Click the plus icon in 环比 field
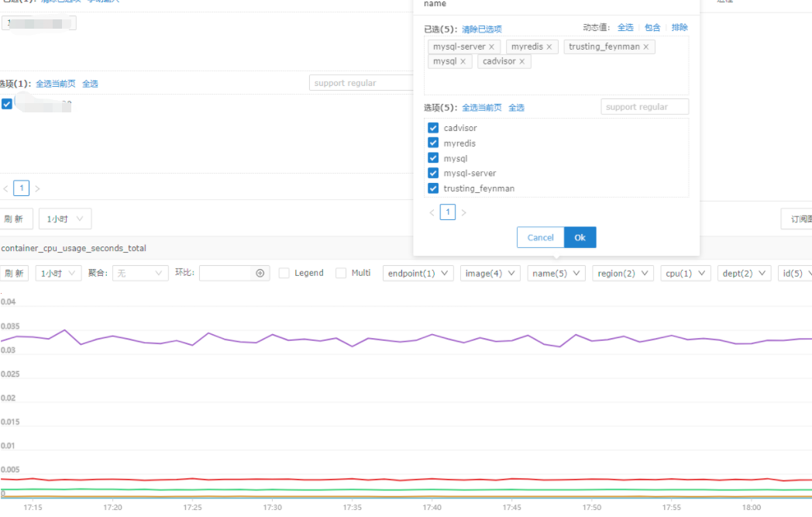Image resolution: width=812 pixels, height=517 pixels. (x=260, y=273)
